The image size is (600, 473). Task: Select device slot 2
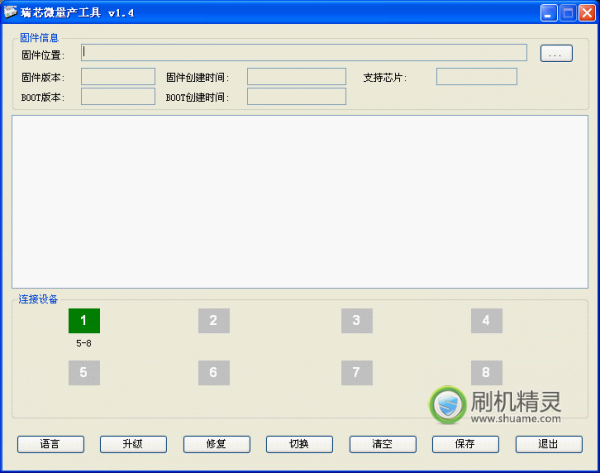[x=214, y=320]
